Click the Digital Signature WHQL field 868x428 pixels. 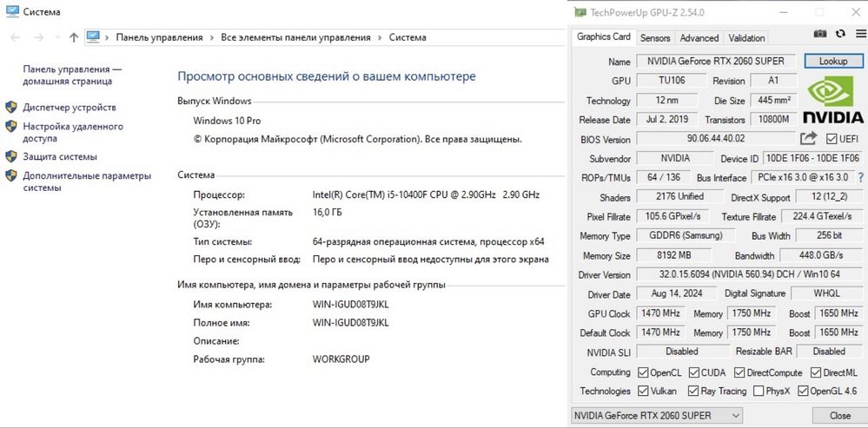coord(827,293)
